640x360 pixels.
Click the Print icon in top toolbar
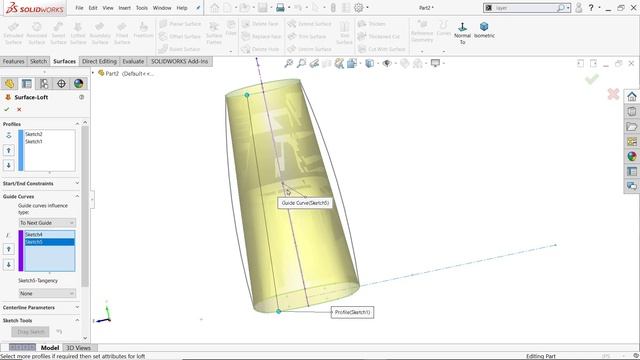pos(280,7)
